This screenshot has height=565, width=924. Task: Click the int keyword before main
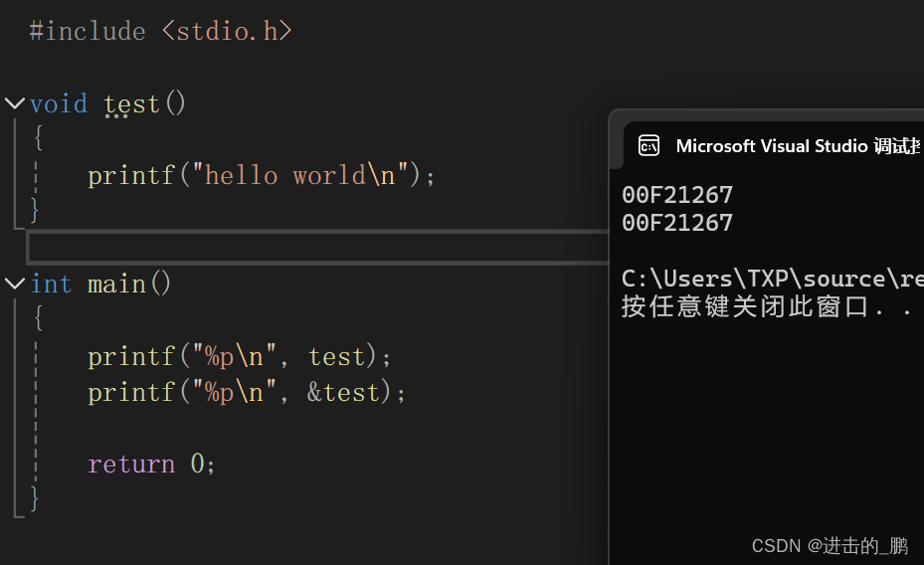click(x=51, y=284)
